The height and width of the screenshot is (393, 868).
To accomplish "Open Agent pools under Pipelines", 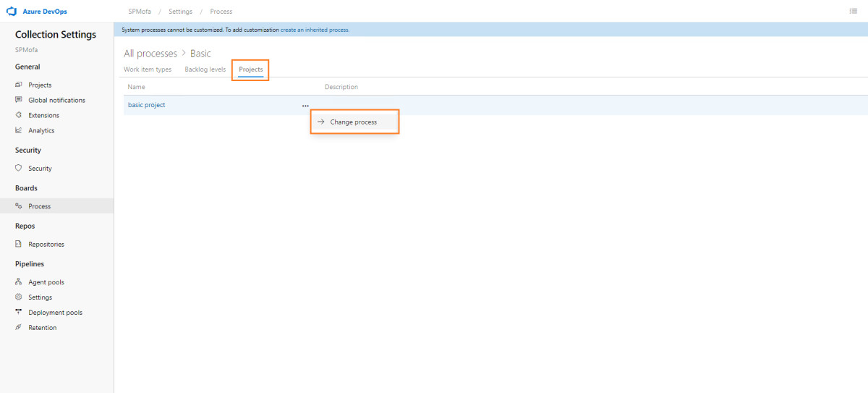I will tap(46, 282).
